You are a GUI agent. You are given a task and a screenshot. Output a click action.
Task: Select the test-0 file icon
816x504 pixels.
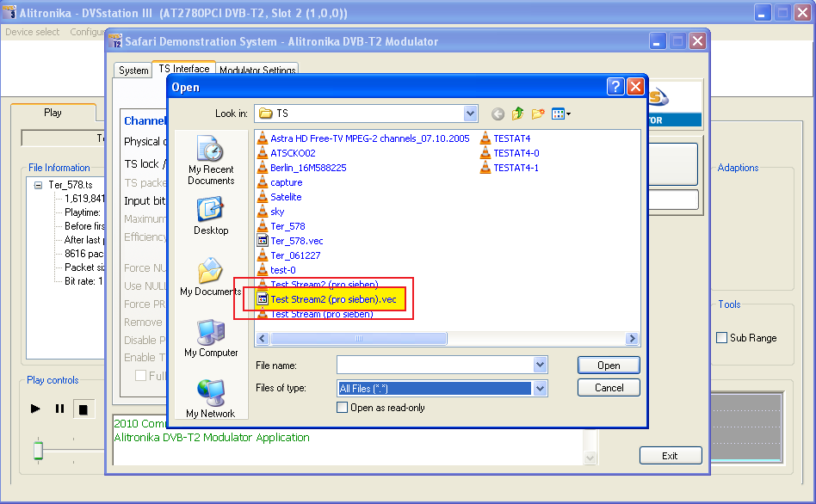263,270
